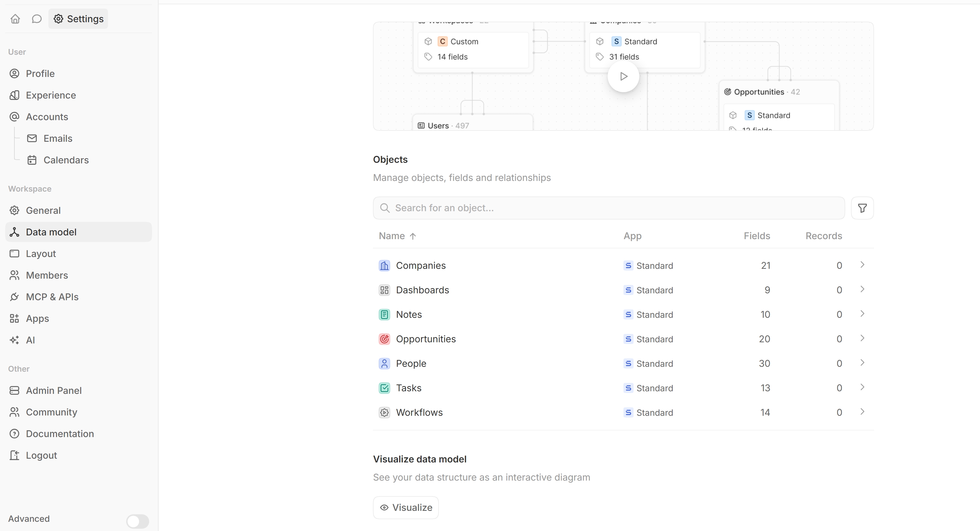
Task: Expand the Notes row chevron
Action: coord(862,314)
